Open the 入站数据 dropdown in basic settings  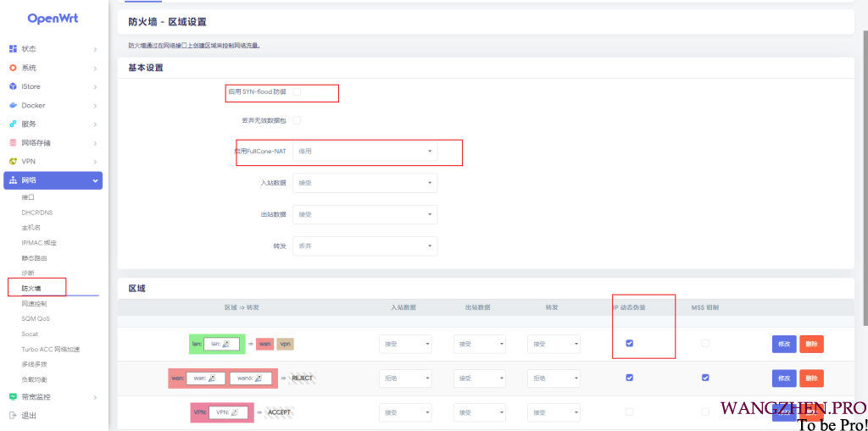tap(365, 183)
